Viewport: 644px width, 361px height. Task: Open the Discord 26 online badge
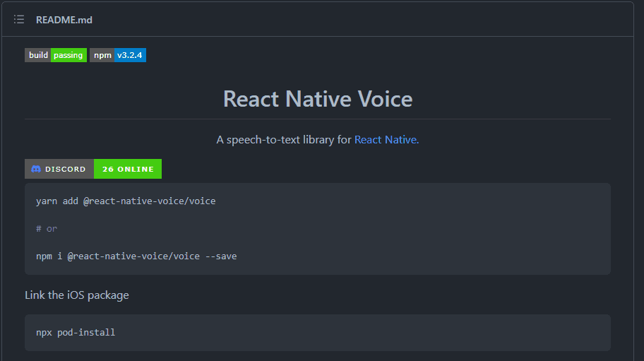(x=93, y=169)
